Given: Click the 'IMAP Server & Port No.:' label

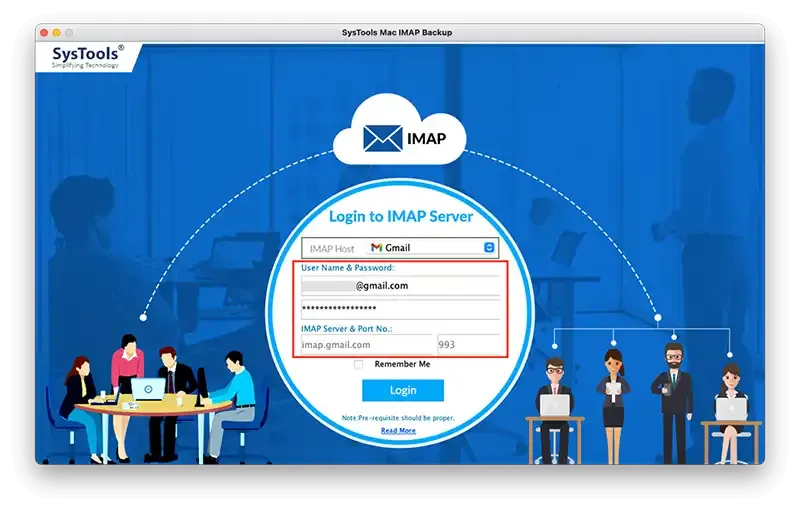Looking at the screenshot, I should [x=347, y=329].
